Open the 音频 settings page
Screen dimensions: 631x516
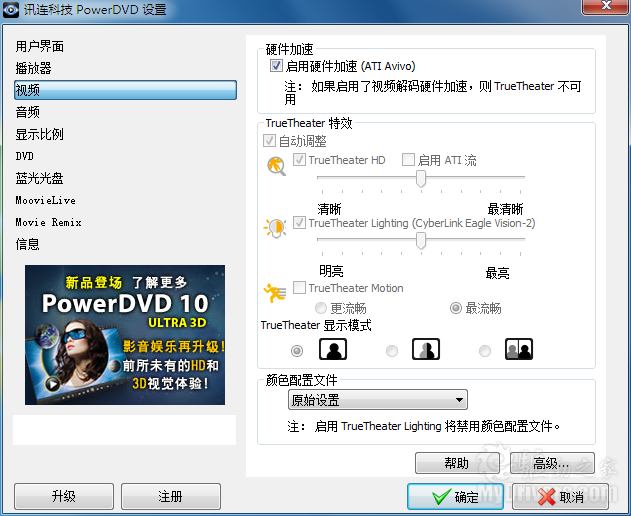tap(27, 112)
